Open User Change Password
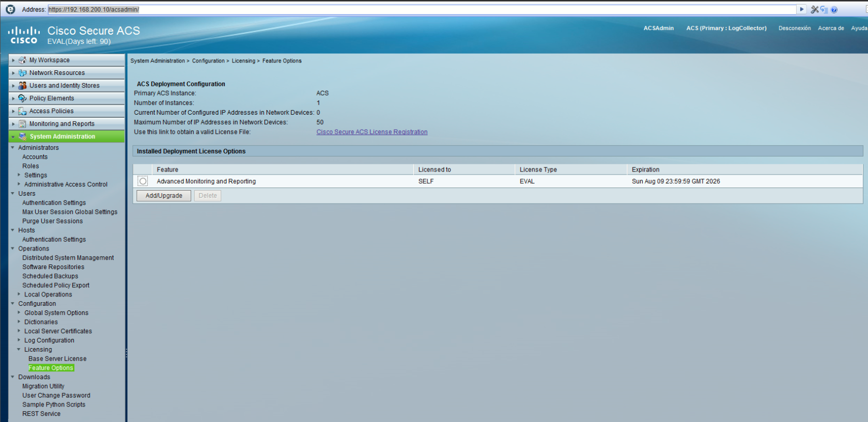The width and height of the screenshot is (868, 422). coord(56,396)
